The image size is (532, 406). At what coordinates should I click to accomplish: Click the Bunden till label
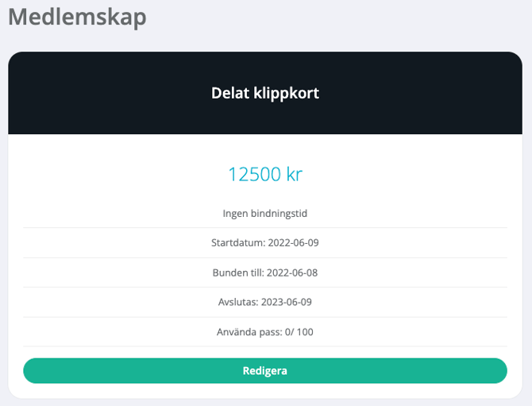pyautogui.click(x=239, y=273)
